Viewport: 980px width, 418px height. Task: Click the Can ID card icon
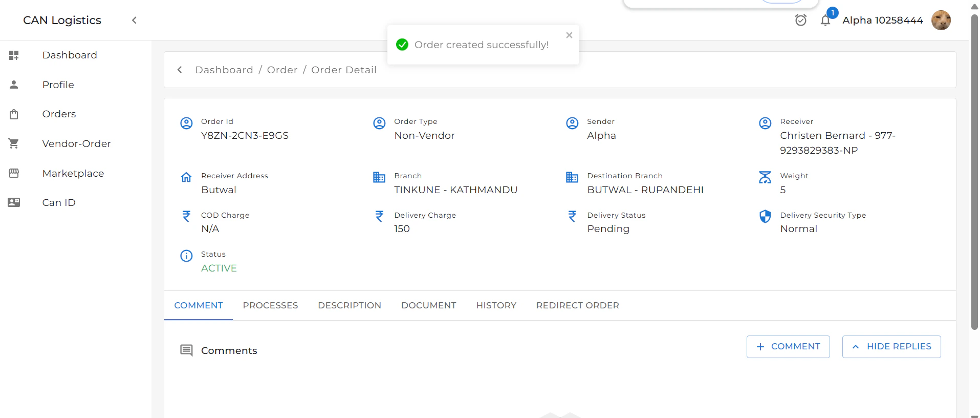[14, 202]
